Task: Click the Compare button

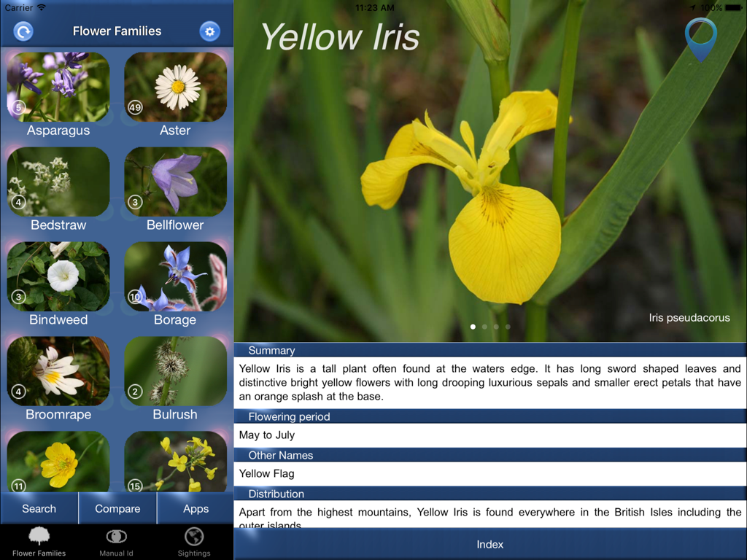Action: tap(117, 508)
